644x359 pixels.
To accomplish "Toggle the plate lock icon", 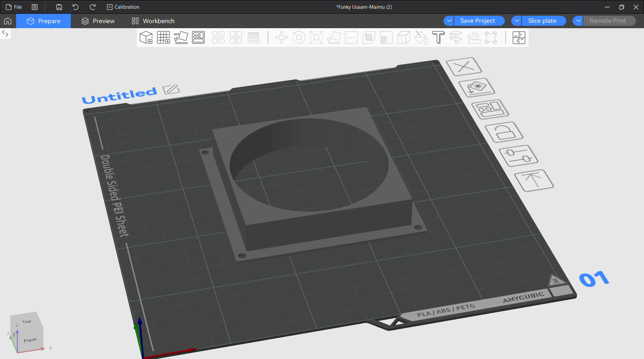I will pyautogui.click(x=504, y=132).
